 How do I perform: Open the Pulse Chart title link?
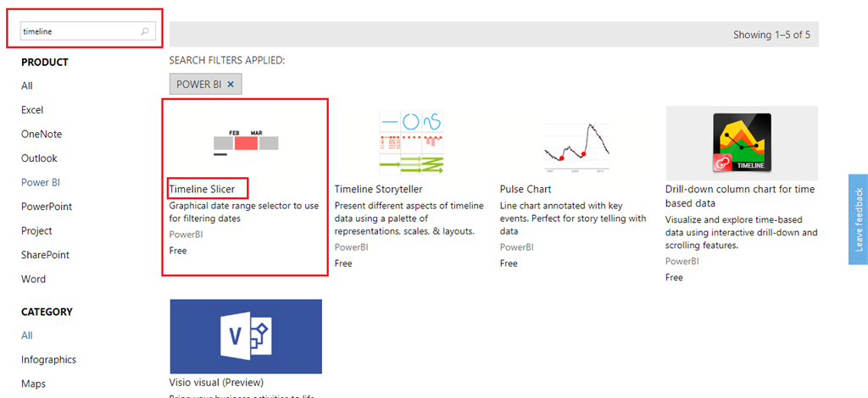pyautogui.click(x=526, y=189)
